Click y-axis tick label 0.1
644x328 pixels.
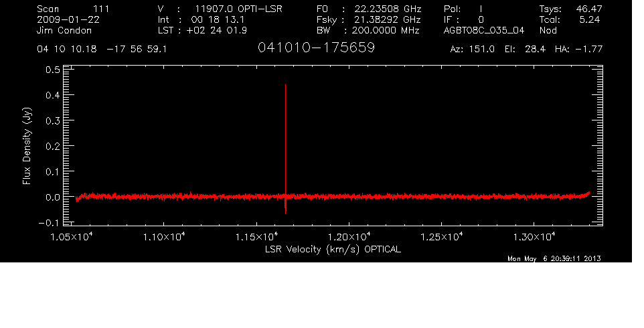pyautogui.click(x=53, y=171)
